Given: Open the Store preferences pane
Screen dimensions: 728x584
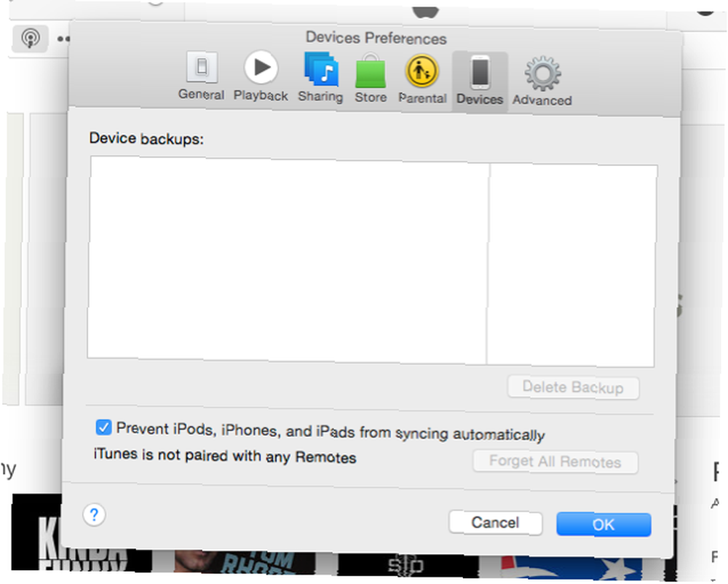Looking at the screenshot, I should point(371,77).
